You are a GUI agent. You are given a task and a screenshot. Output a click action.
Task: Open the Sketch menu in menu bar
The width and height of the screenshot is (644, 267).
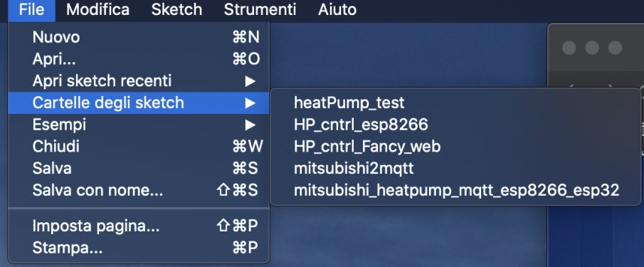(176, 10)
